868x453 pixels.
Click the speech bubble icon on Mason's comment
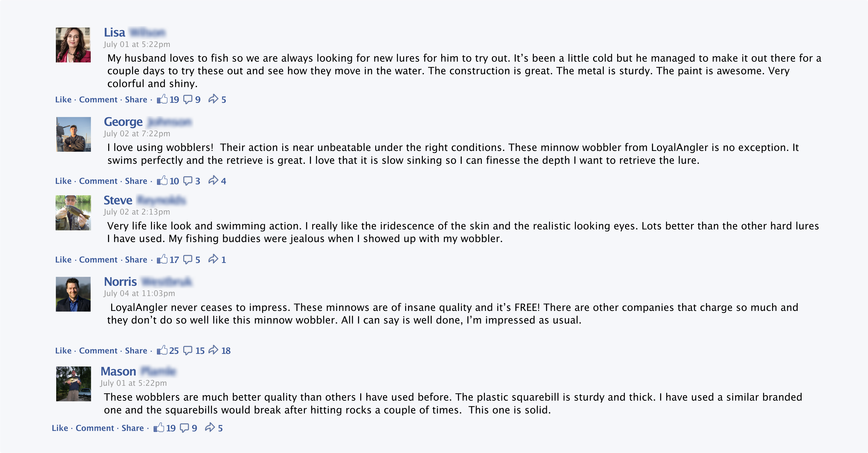click(x=184, y=428)
